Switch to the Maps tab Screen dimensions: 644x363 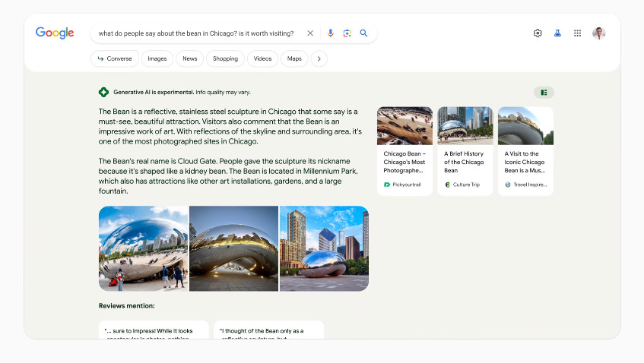[x=294, y=58]
